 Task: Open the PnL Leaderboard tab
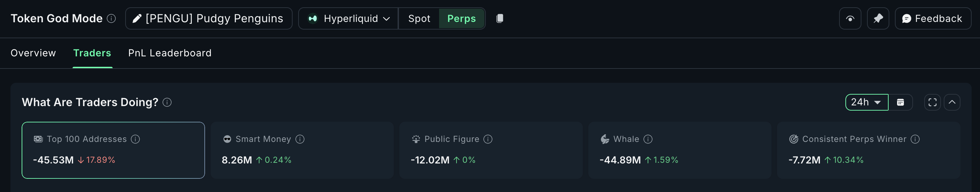tap(170, 53)
